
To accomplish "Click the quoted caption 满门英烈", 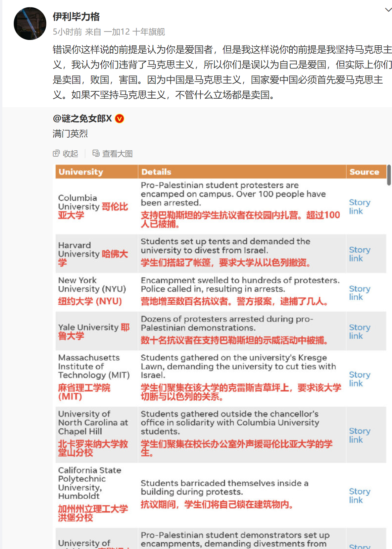I will click(70, 134).
